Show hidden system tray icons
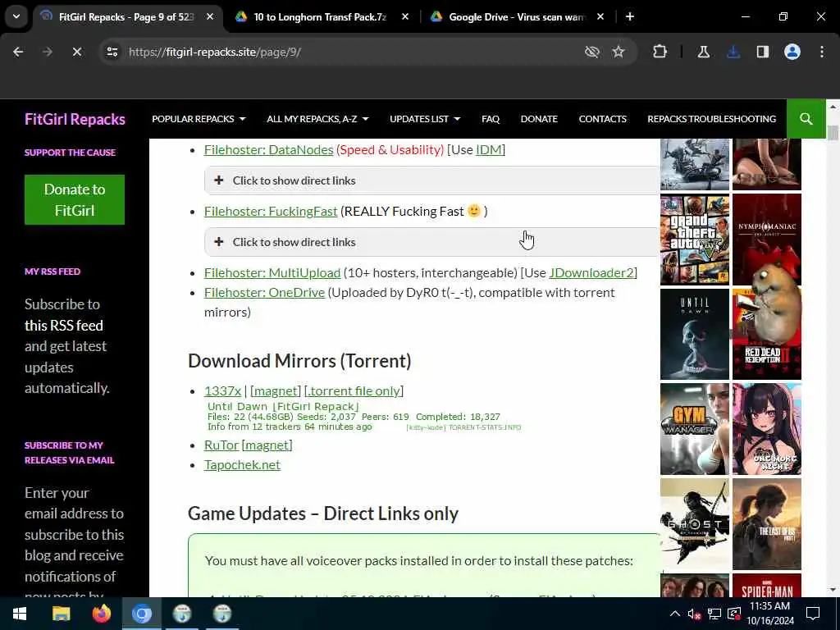 coord(675,614)
